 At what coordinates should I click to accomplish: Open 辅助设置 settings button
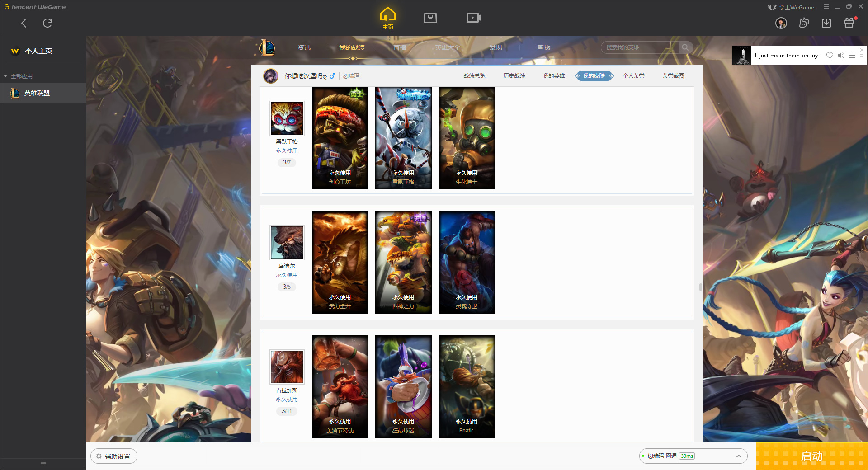point(114,456)
